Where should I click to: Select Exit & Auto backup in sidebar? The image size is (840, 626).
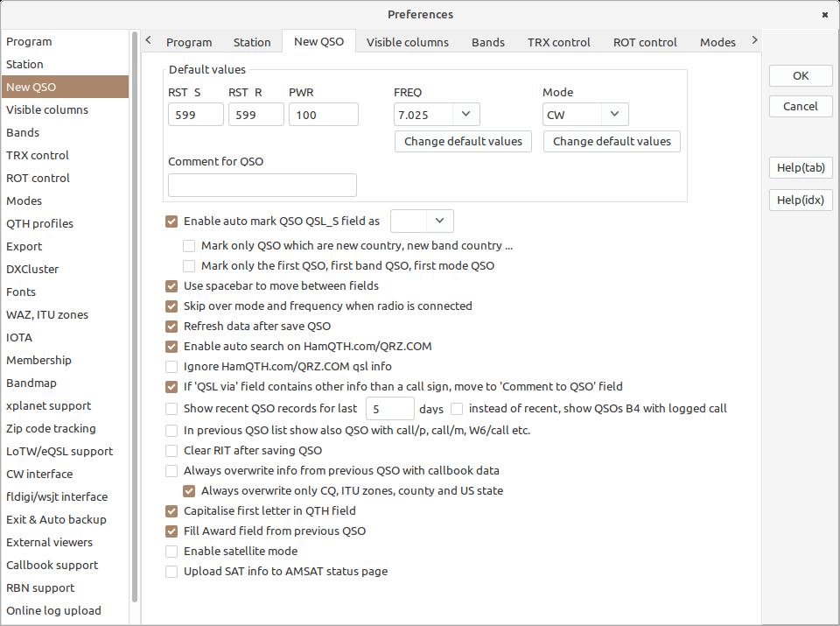(65, 520)
